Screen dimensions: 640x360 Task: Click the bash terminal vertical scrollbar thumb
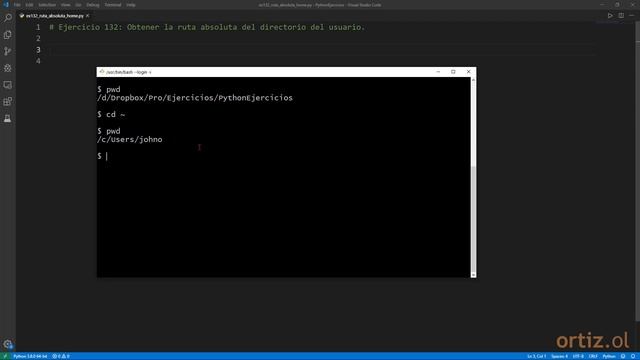pos(473,218)
